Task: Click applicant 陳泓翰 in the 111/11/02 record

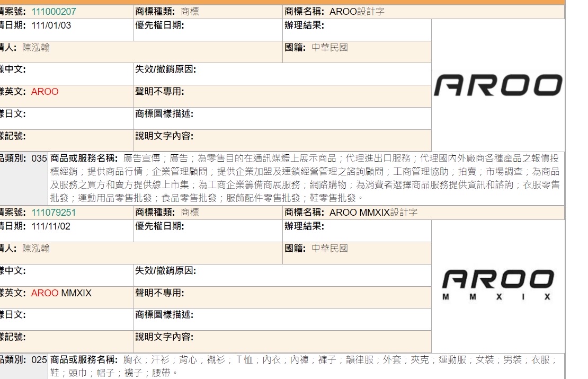Action: [36, 249]
